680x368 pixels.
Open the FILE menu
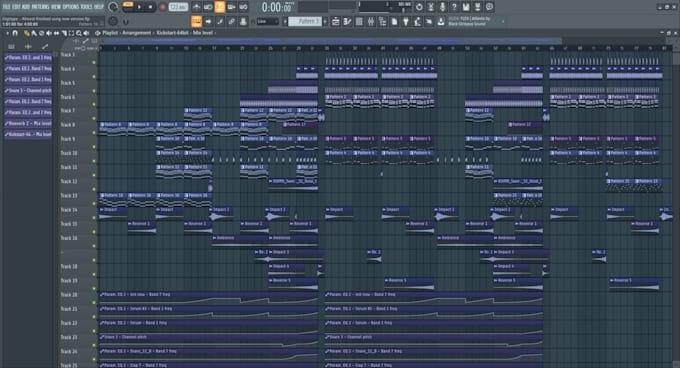7,7
